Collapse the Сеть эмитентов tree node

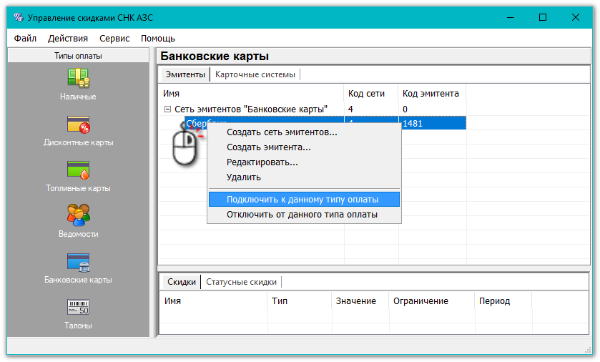(167, 109)
